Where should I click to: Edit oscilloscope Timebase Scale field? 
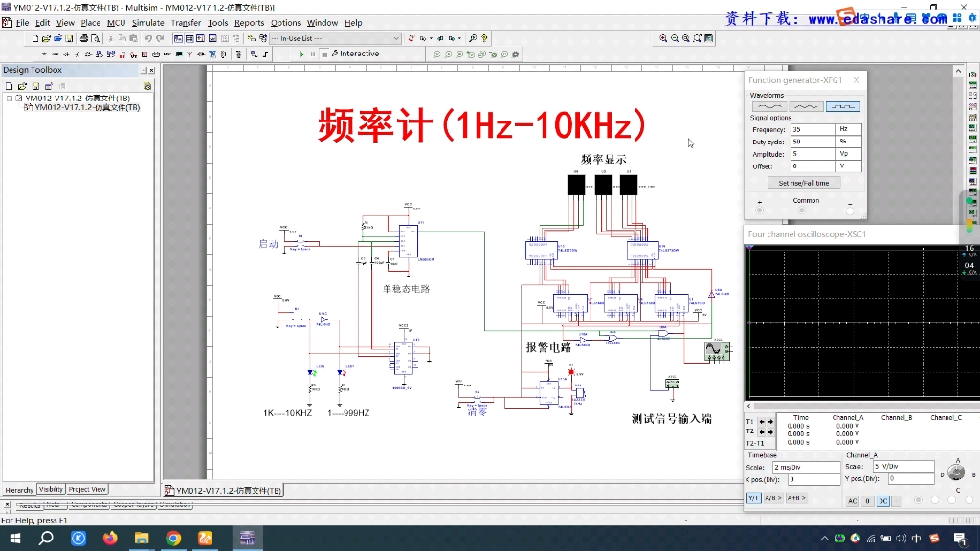pyautogui.click(x=806, y=467)
